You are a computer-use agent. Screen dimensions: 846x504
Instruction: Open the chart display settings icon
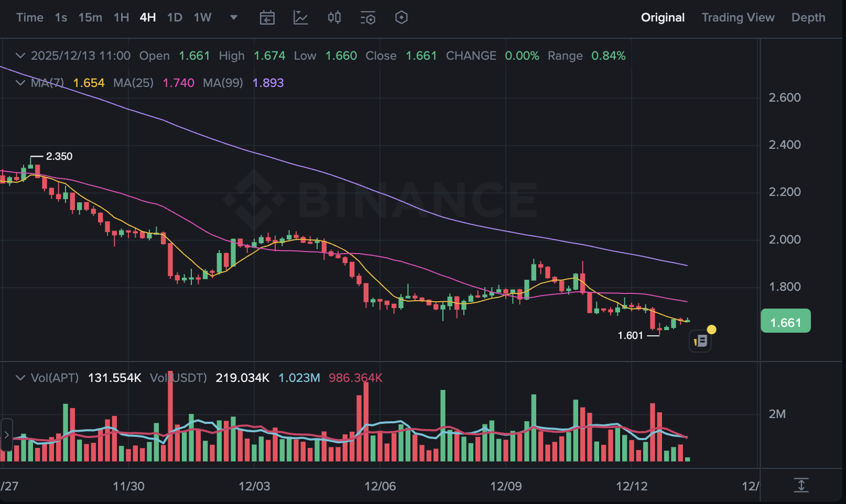[x=367, y=18]
